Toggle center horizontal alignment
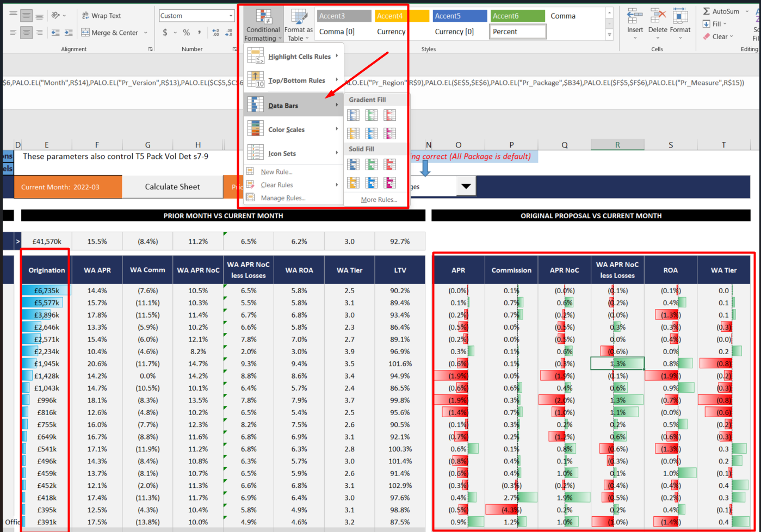Image resolution: width=761 pixels, height=532 pixels. (26, 33)
